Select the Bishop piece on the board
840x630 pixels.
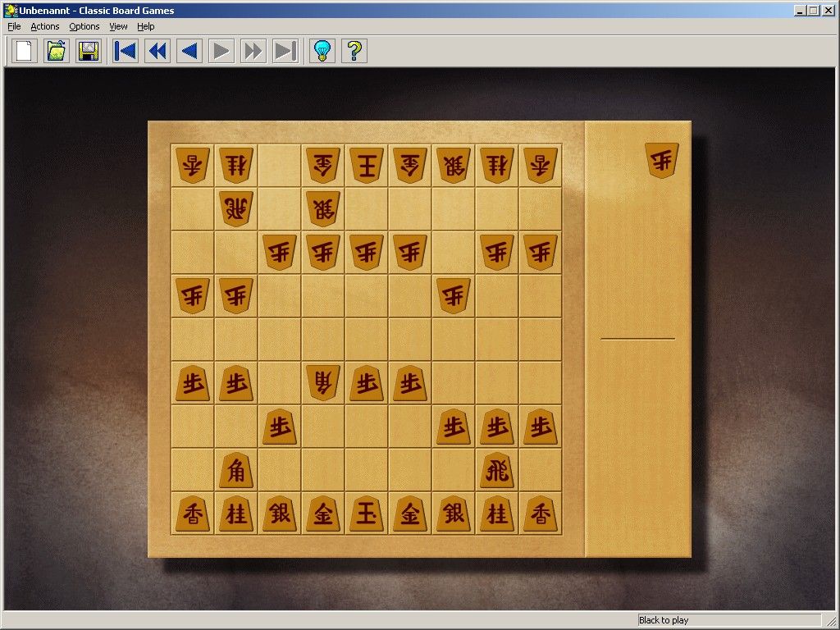coord(235,471)
